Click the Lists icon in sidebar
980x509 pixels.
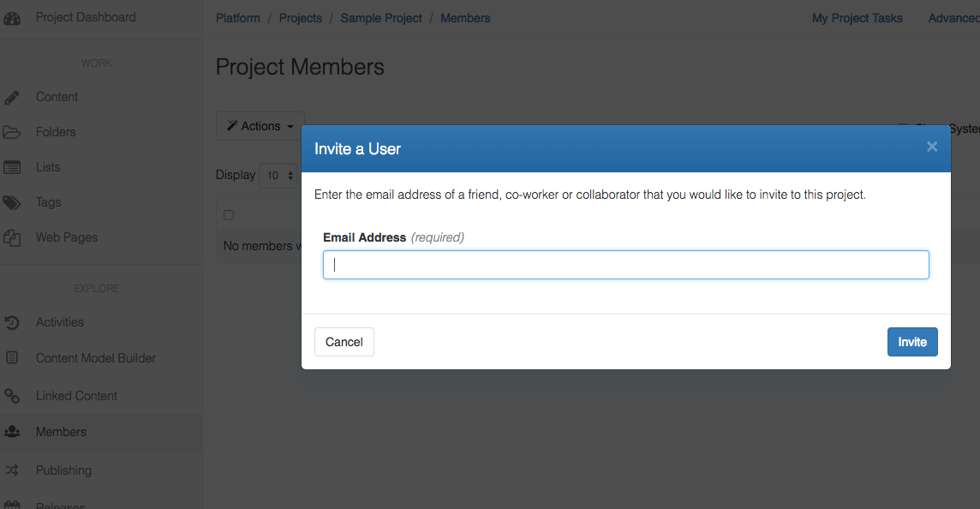coord(12,168)
